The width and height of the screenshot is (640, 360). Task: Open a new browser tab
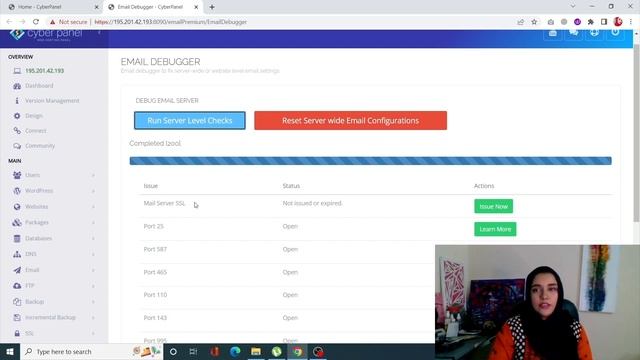click(212, 7)
